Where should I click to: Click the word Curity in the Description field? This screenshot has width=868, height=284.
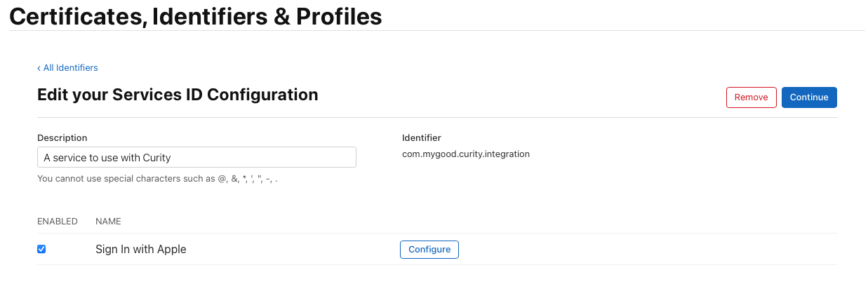coord(156,158)
